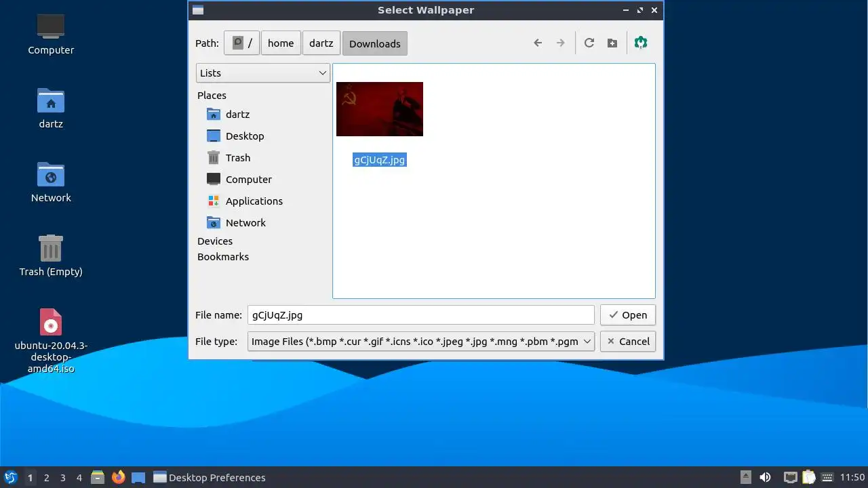Open Computer desktop icon
Viewport: 868px width, 488px height.
51,34
